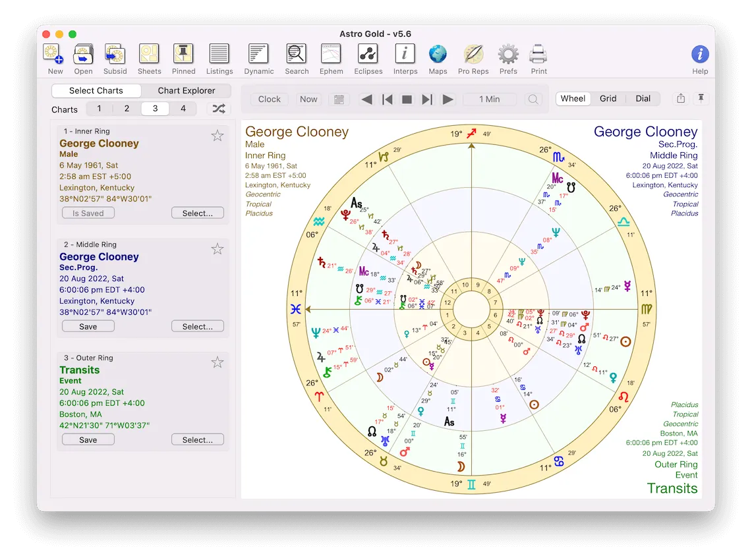The width and height of the screenshot is (752, 560).
Task: Launch the Maps feature
Action: tap(438, 58)
